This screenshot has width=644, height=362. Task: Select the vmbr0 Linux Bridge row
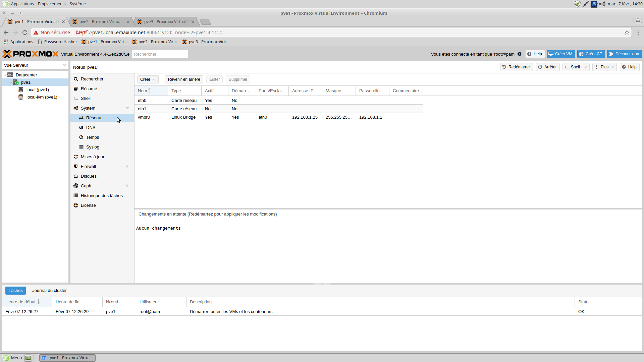278,117
